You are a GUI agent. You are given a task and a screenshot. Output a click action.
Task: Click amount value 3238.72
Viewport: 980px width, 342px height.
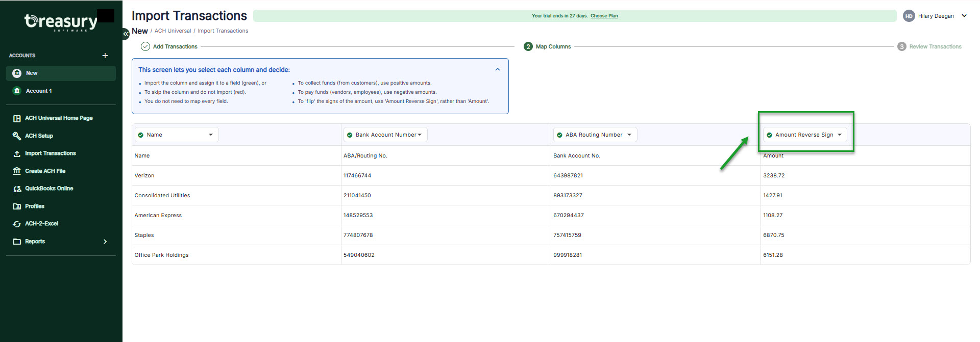click(774, 176)
